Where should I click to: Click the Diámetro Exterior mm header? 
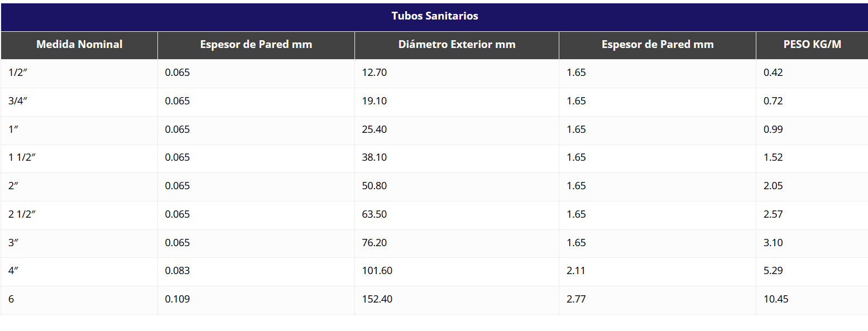(x=457, y=45)
